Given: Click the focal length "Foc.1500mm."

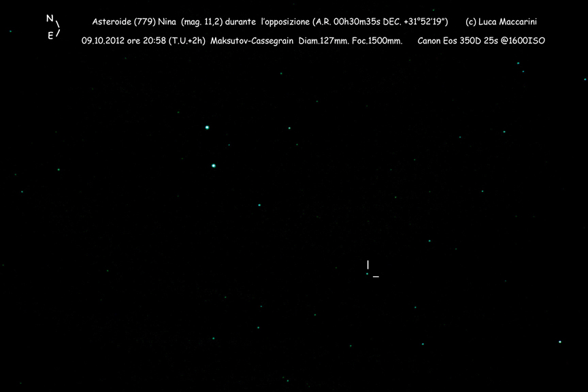Looking at the screenshot, I should [377, 41].
